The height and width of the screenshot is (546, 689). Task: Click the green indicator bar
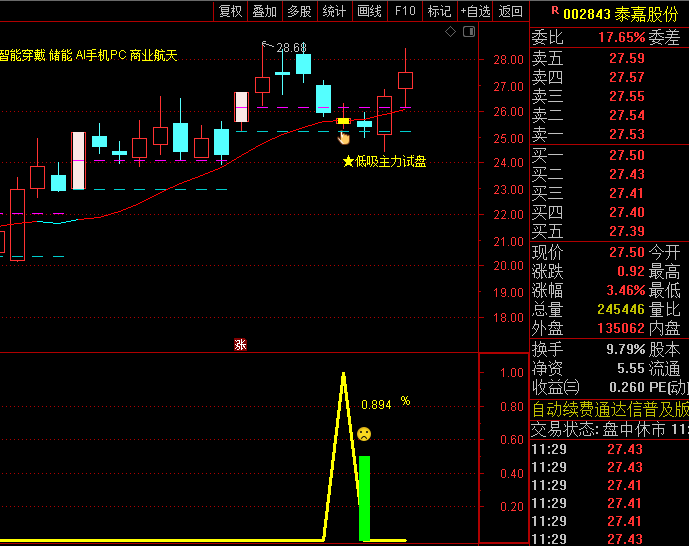(364, 498)
